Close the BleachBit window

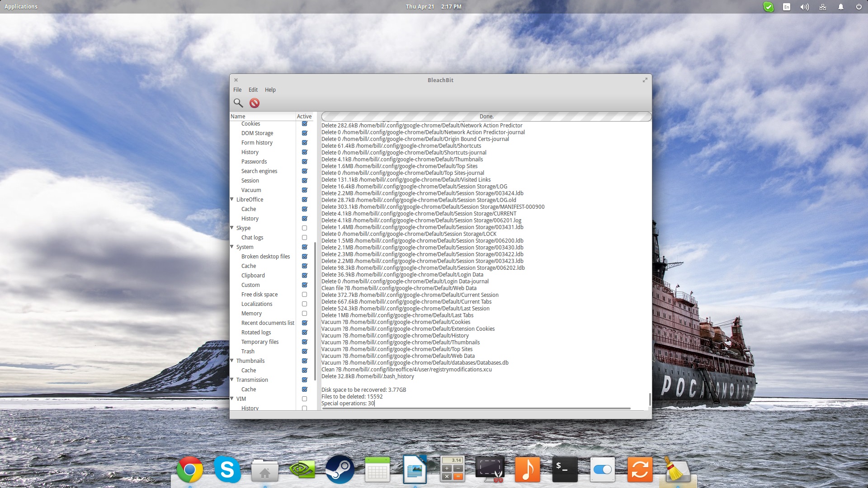tap(236, 80)
